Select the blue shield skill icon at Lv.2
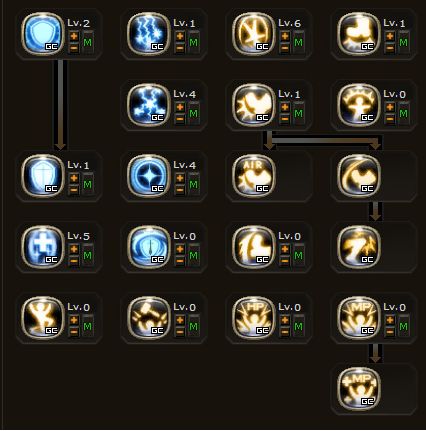 [42, 33]
